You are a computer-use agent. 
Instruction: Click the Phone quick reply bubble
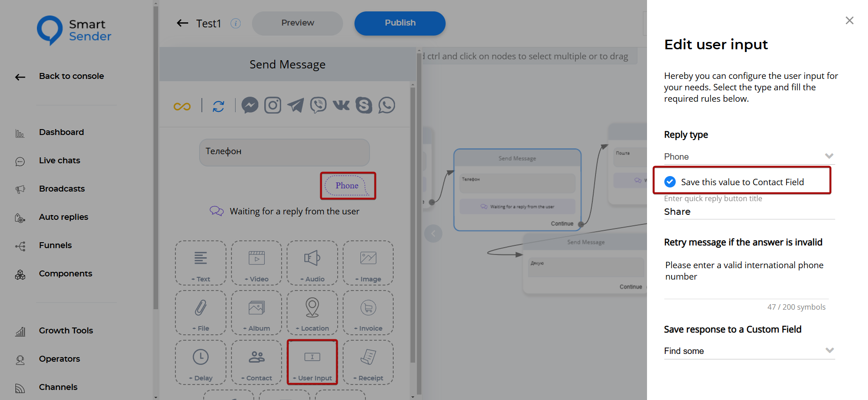tap(347, 186)
